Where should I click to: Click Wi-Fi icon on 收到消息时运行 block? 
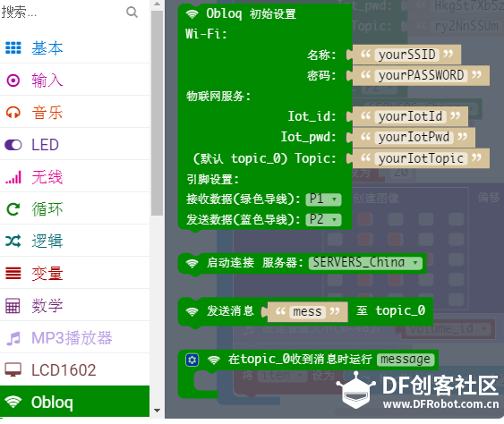[x=214, y=360]
